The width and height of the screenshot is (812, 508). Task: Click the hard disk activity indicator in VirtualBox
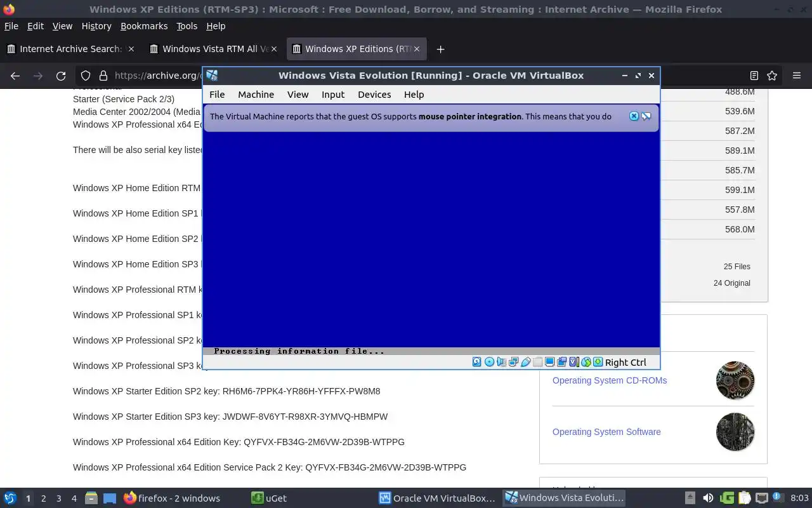(x=477, y=362)
